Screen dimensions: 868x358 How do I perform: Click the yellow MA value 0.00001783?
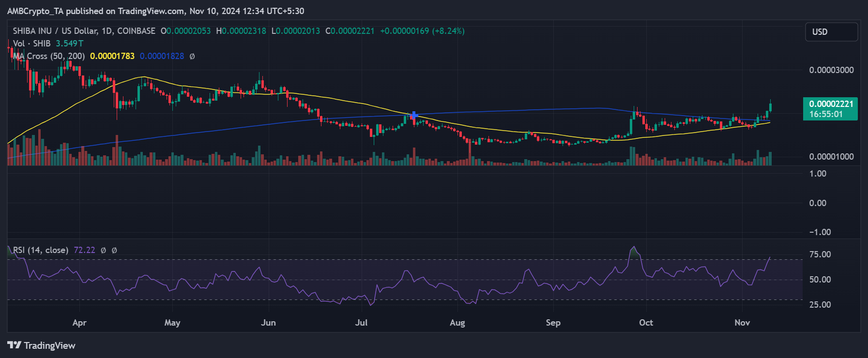[112, 56]
